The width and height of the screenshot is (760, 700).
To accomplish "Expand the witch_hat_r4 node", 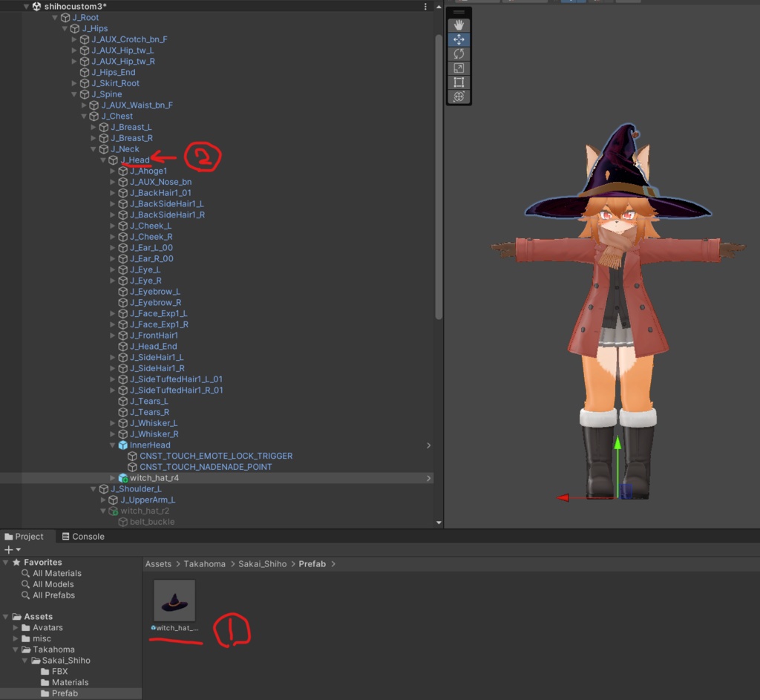I will pos(113,478).
